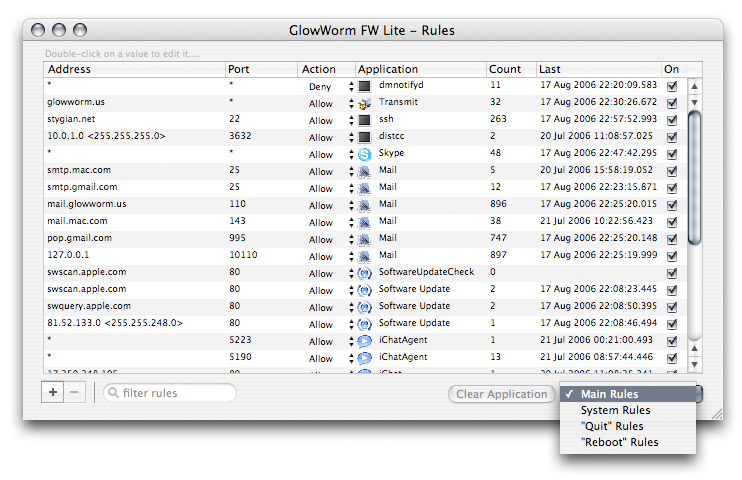Toggle the stygian.net ssh rule checkbox
The height and width of the screenshot is (480, 742).
[671, 120]
